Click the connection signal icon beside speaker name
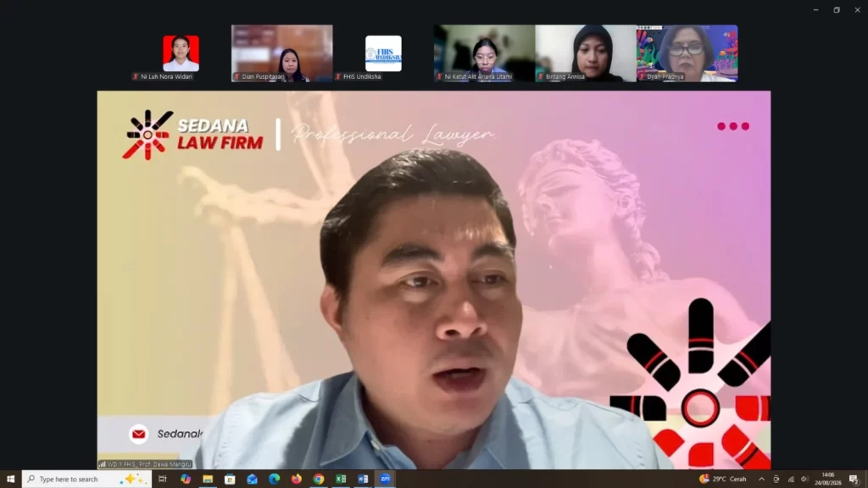Image resolution: width=868 pixels, height=488 pixels. pos(103,464)
